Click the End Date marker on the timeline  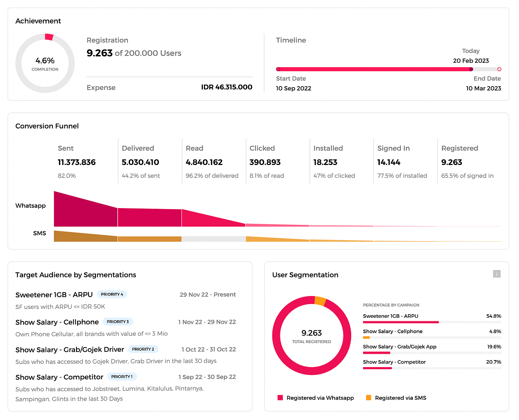point(499,69)
